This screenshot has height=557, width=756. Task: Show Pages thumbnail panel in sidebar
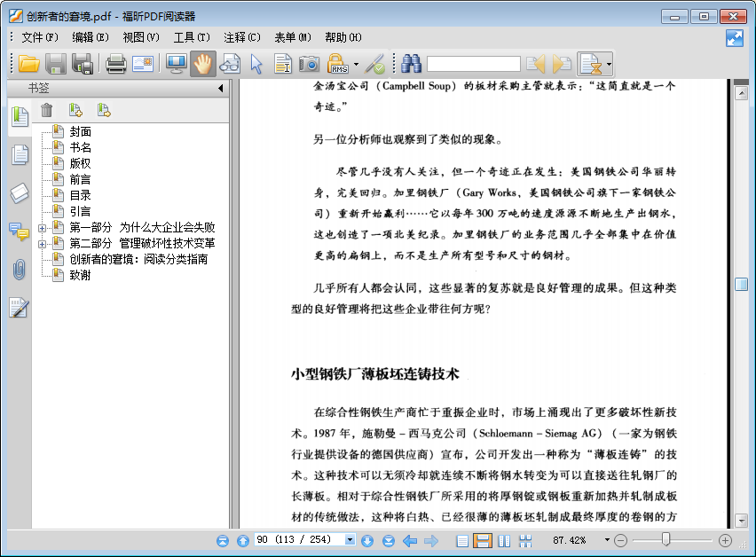(x=20, y=154)
